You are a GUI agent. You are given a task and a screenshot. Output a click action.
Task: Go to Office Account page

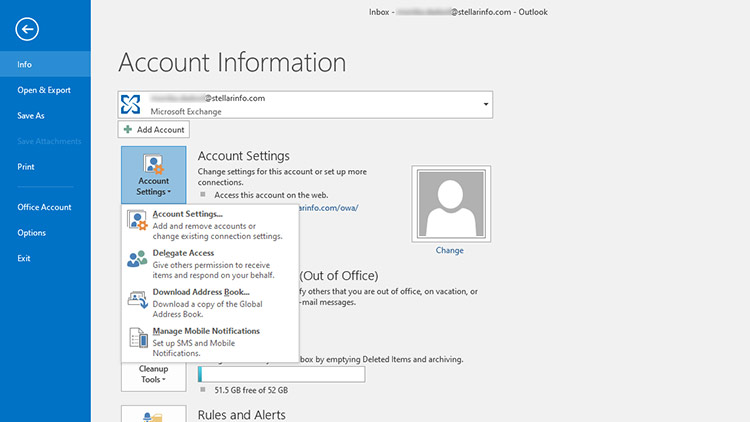click(x=44, y=207)
